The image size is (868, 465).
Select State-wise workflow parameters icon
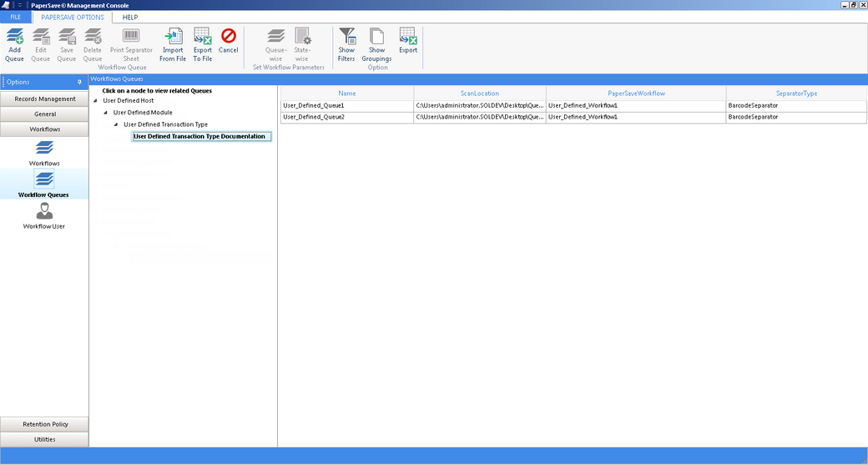302,37
